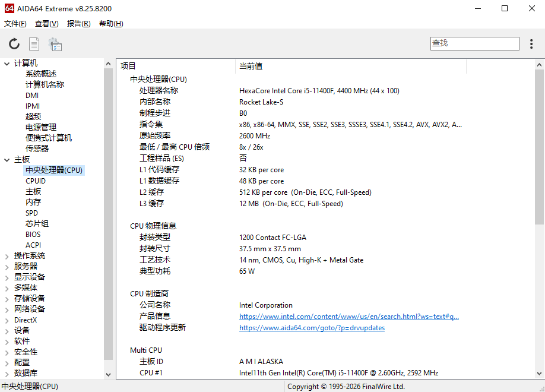Open the 帮助(H) menu
This screenshot has width=545, height=392.
[111, 24]
